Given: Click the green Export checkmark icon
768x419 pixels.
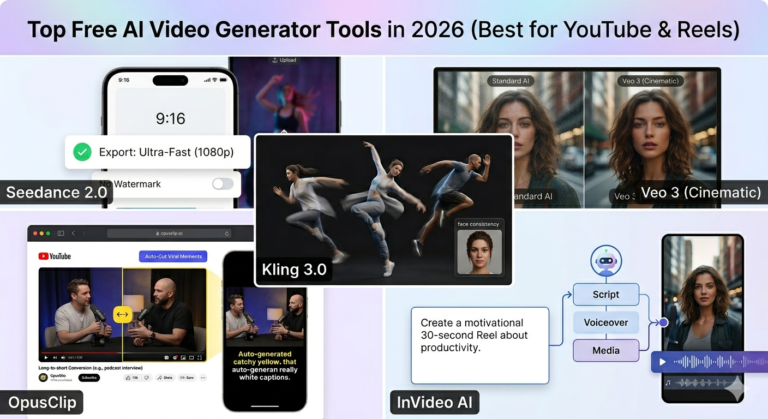Looking at the screenshot, I should pos(82,152).
